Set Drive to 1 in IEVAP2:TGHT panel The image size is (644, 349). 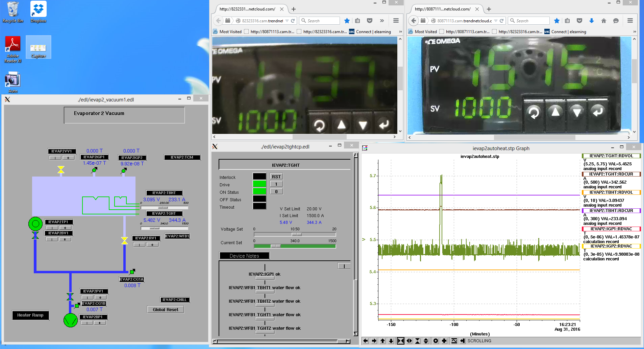click(276, 184)
